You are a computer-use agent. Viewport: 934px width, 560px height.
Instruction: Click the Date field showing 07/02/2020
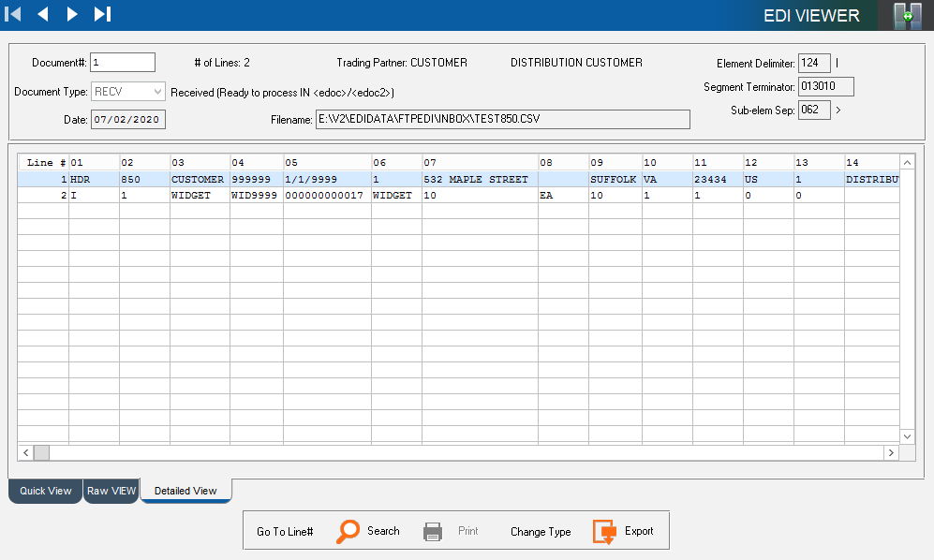(126, 119)
